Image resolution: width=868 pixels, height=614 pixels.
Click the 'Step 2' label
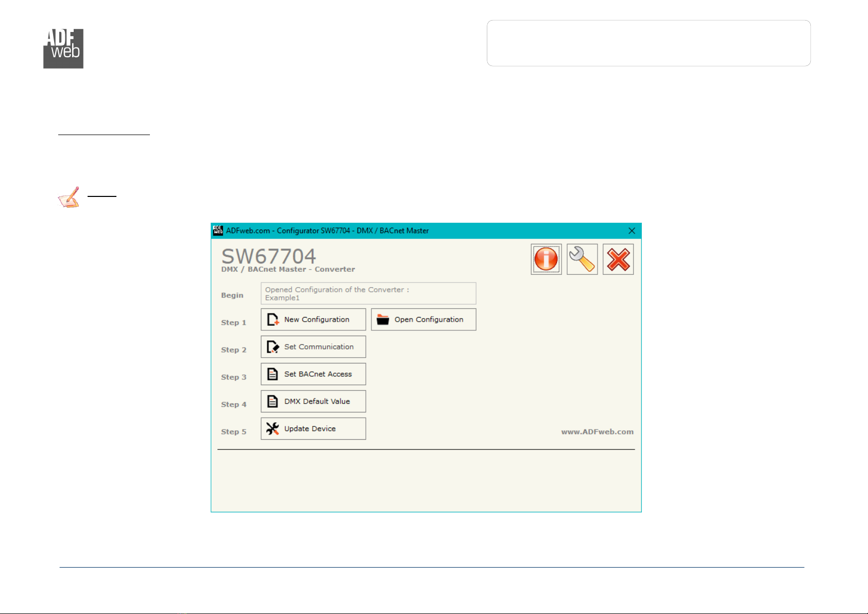click(234, 350)
